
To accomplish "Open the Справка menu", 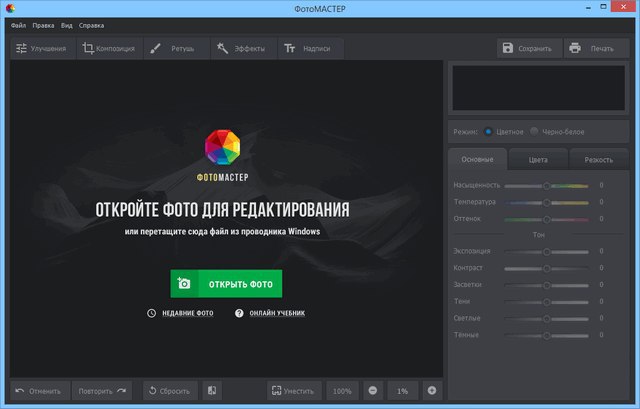I will (x=91, y=25).
